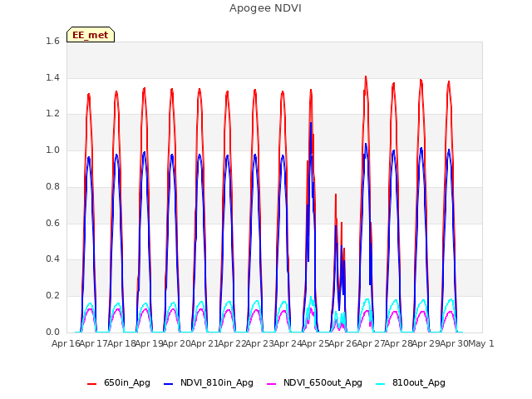Image resolution: width=532 pixels, height=399 pixels.
Task: Click the Apr 19 x-axis label
Action: click(x=150, y=343)
